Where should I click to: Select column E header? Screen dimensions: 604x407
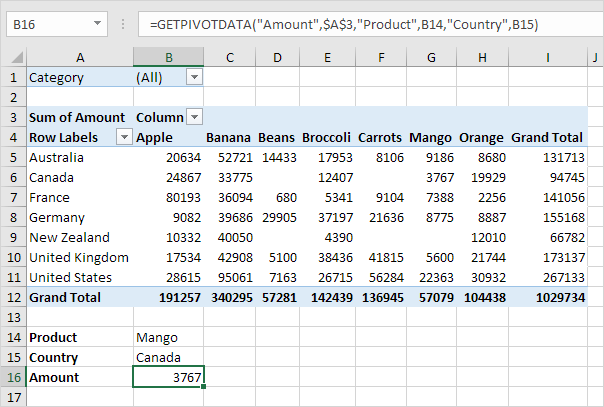point(326,57)
